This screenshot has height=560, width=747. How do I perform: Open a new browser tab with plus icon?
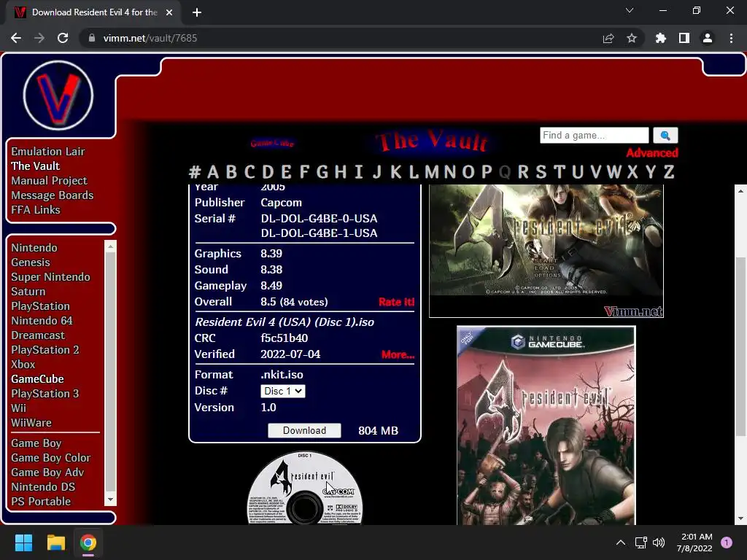pyautogui.click(x=197, y=12)
